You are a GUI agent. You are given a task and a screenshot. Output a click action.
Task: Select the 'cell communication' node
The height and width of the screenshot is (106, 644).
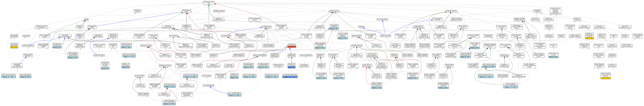click(x=382, y=19)
